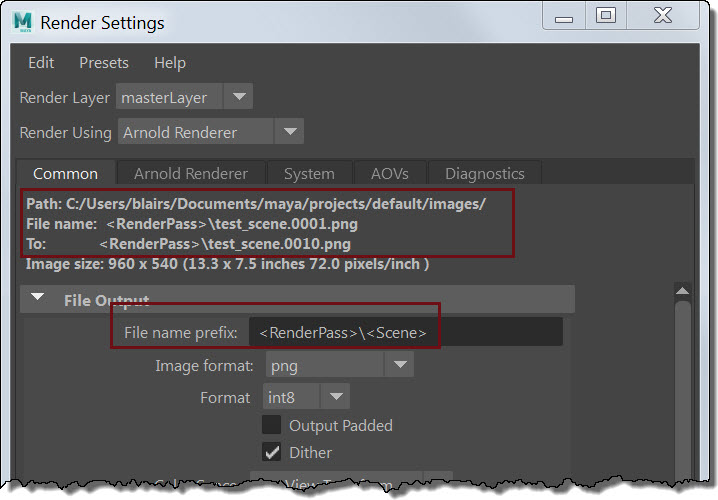Minimize the Render Settings window

coord(561,15)
